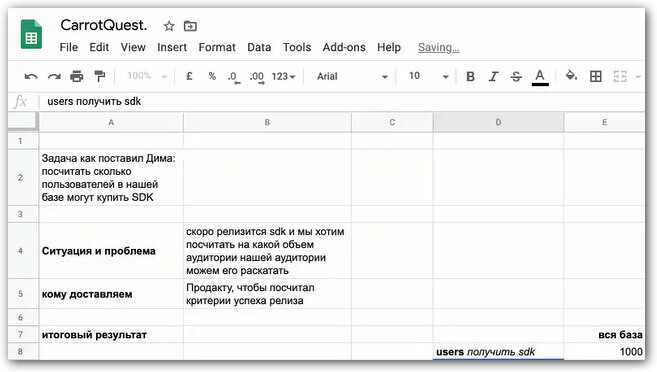Image resolution: width=657 pixels, height=372 pixels.
Task: Select the cell 'скоро релизится sdk и мы хотим'
Action: (x=267, y=251)
